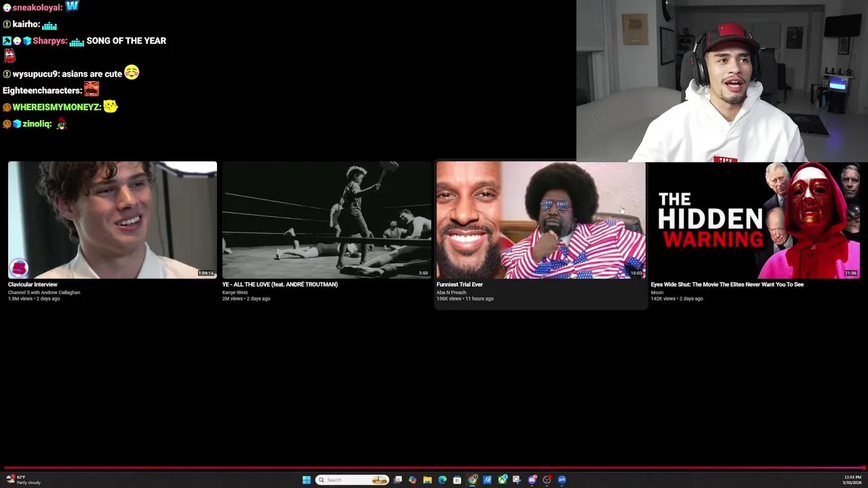Click chat username Sharpys
This screenshot has height=488, width=868.
tap(50, 41)
